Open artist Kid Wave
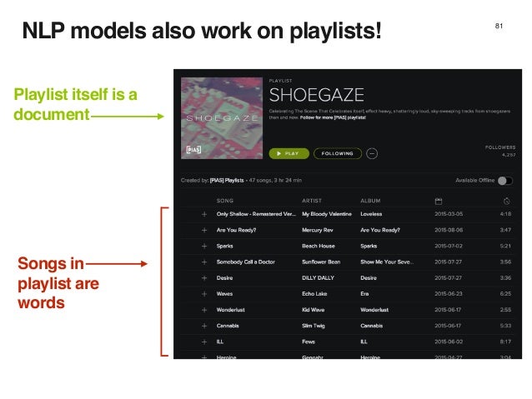The height and width of the screenshot is (399, 532). [x=314, y=310]
